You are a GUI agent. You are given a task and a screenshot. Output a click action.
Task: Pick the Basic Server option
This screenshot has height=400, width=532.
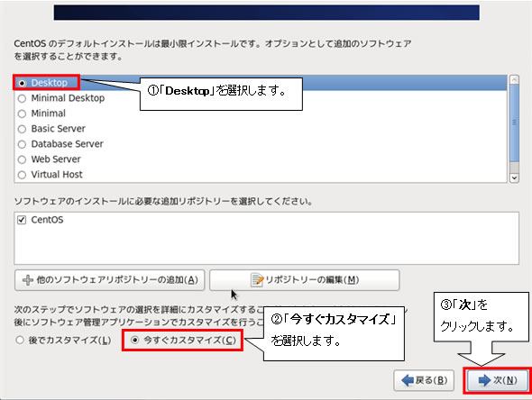[x=22, y=129]
